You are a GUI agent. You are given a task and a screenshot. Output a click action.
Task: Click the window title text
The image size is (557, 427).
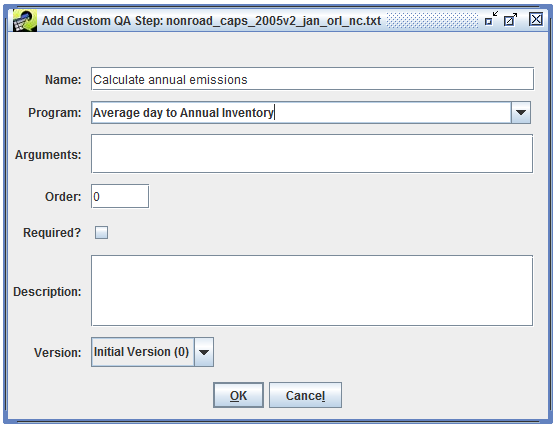[x=211, y=21]
